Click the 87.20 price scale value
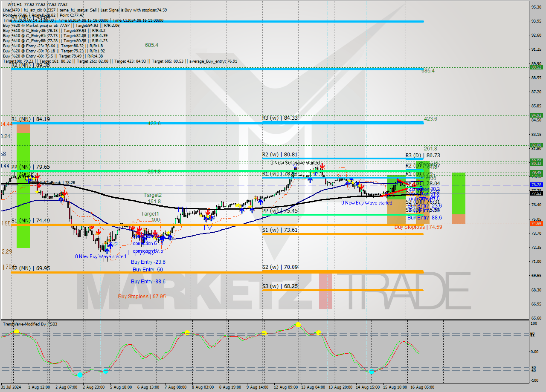 (536, 92)
